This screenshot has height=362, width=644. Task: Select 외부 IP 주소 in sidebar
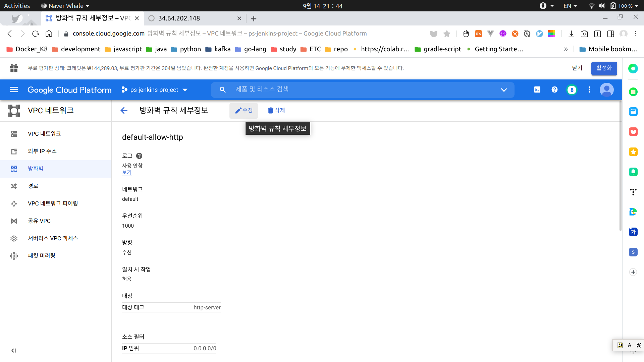[42, 151]
